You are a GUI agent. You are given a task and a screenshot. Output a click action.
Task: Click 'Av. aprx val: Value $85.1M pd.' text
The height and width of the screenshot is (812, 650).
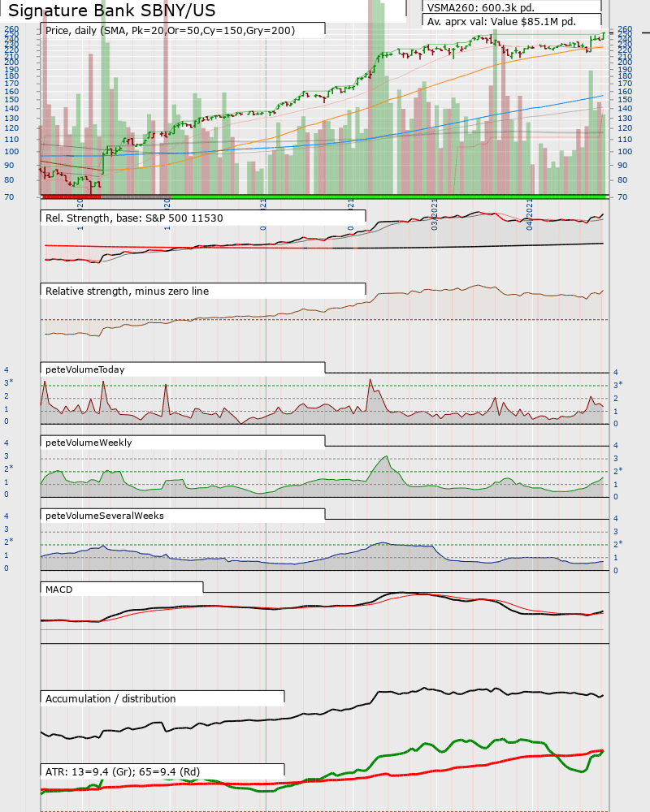point(501,22)
